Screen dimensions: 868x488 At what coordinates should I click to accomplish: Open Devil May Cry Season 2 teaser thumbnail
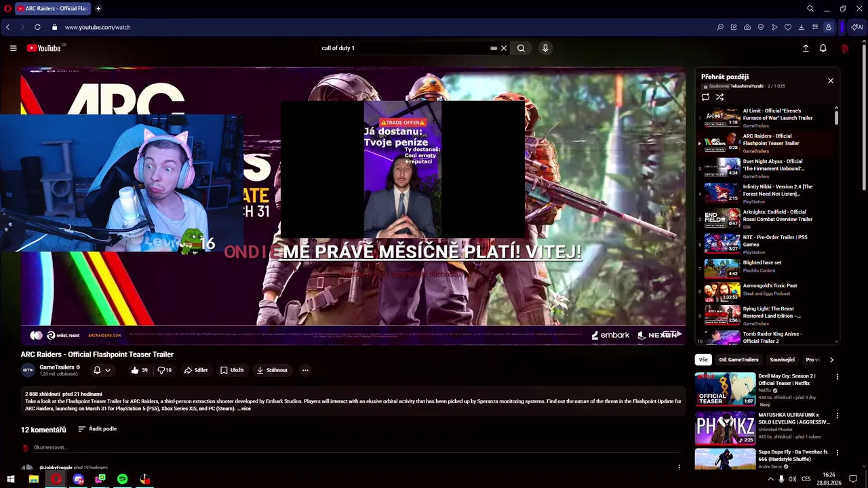[x=725, y=389]
